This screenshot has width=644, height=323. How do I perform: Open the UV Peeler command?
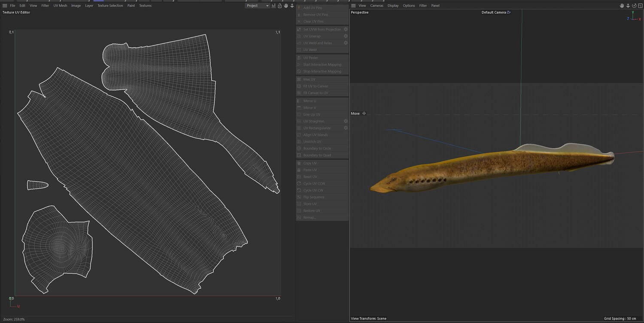322,58
